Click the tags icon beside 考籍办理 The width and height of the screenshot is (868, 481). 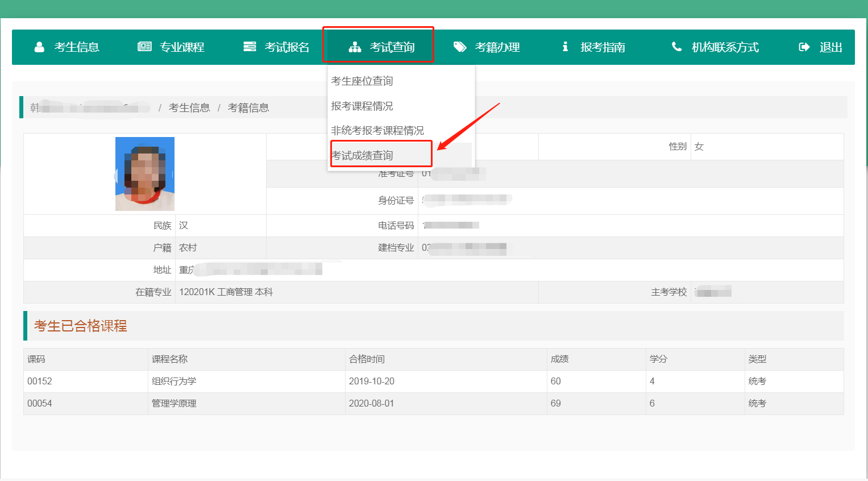[x=460, y=47]
